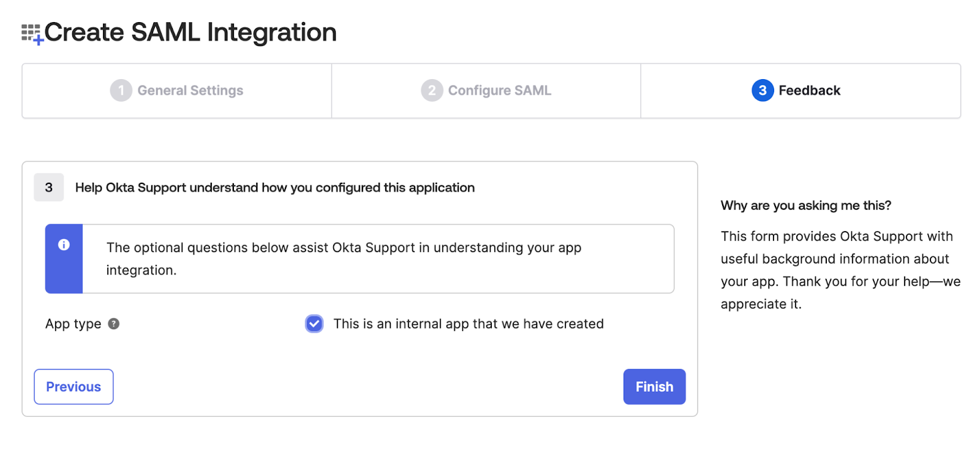Uncheck 'This is an internal app' checkbox
The width and height of the screenshot is (980, 461).
[314, 324]
